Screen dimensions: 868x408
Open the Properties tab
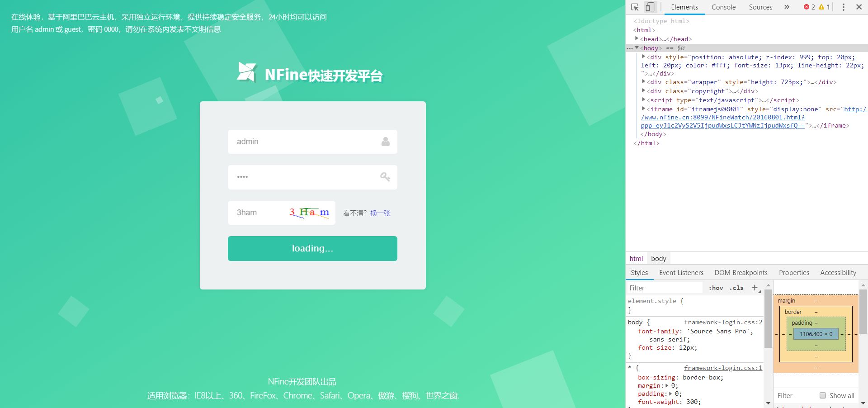tap(794, 273)
